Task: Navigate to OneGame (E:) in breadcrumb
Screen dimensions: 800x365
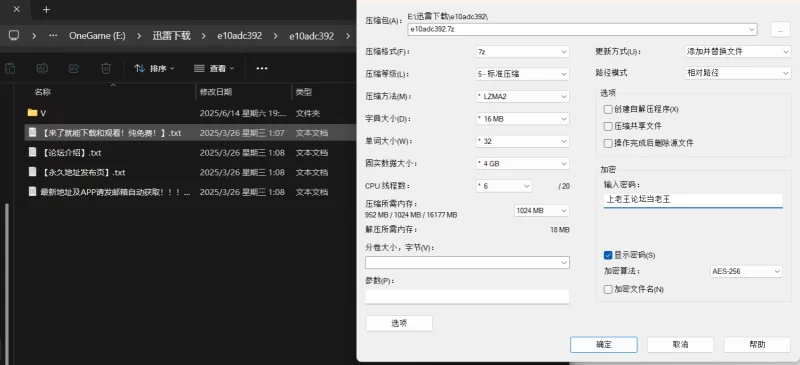Action: coord(97,36)
